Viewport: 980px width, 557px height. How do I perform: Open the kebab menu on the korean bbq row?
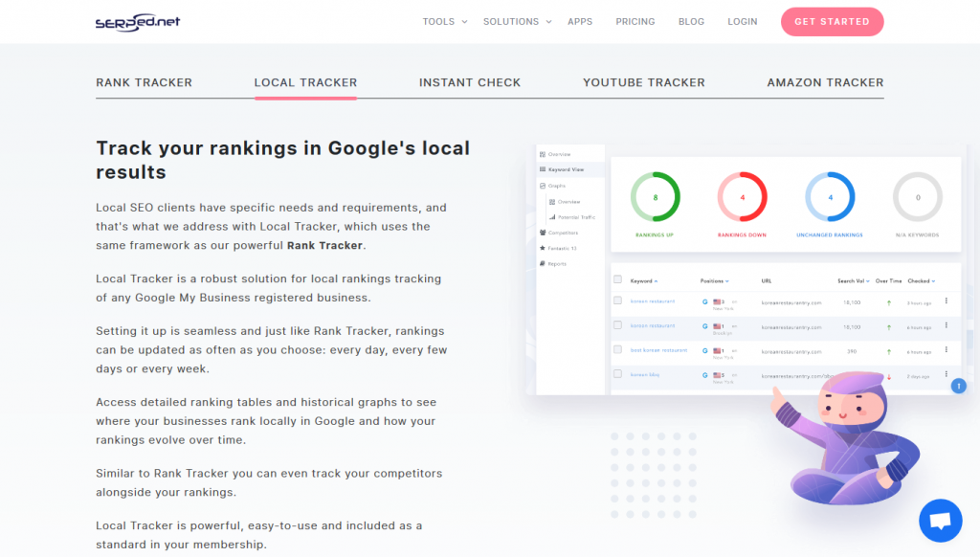click(947, 373)
